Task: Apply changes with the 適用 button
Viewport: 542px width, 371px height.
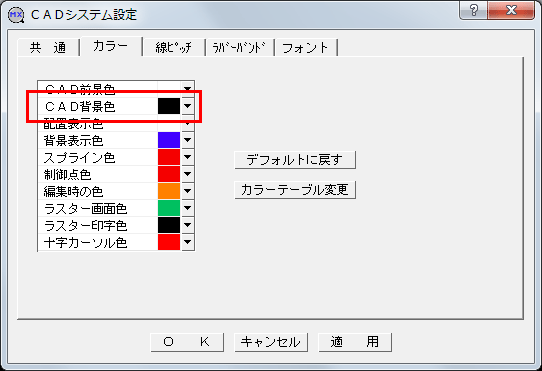Action: point(355,342)
